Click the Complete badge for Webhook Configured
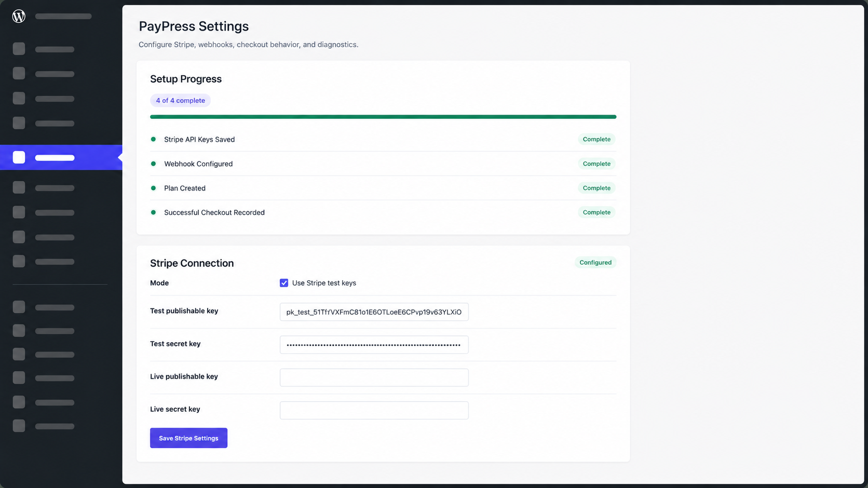This screenshot has width=868, height=488. coord(596,164)
